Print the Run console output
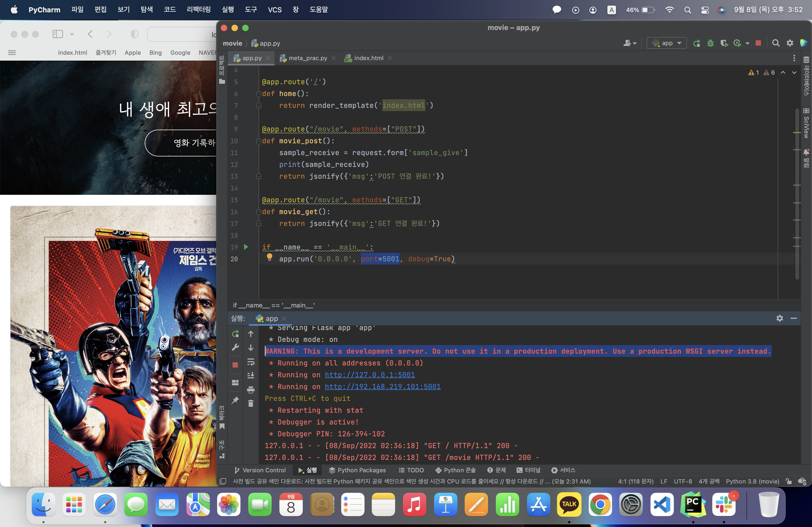Image resolution: width=812 pixels, height=527 pixels. 251,390
